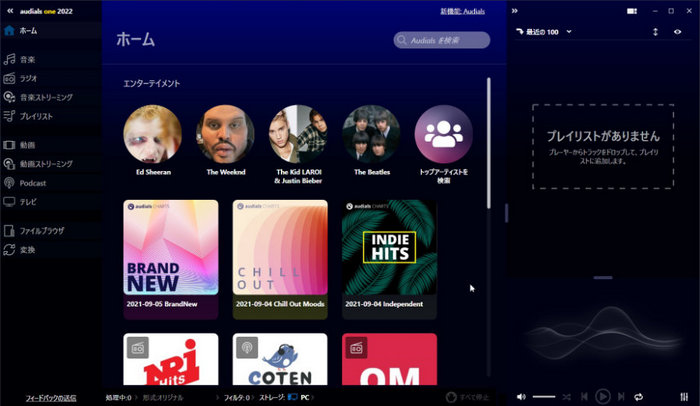Expand the 最近の 100 dropdown arrow
The width and height of the screenshot is (700, 406).
pyautogui.click(x=569, y=32)
